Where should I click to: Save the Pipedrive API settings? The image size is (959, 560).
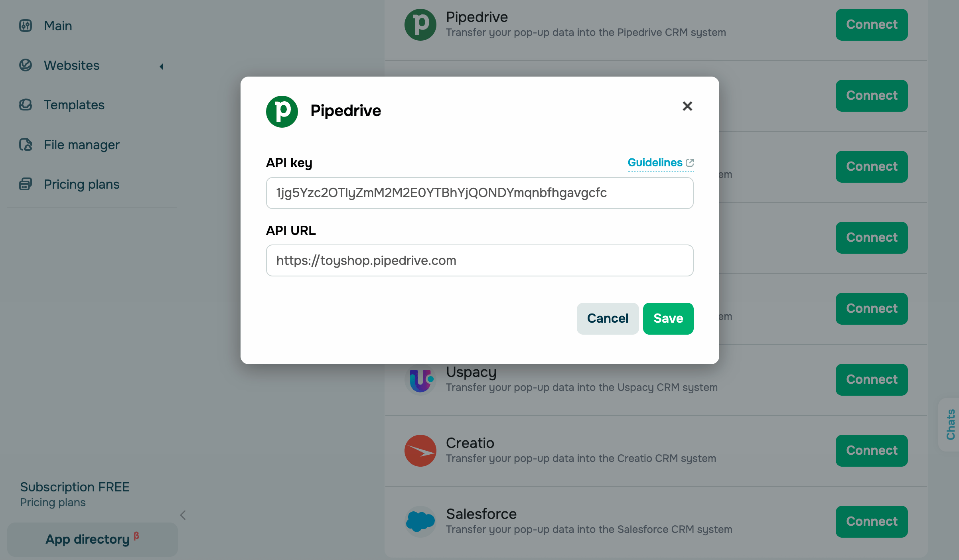coord(668,318)
